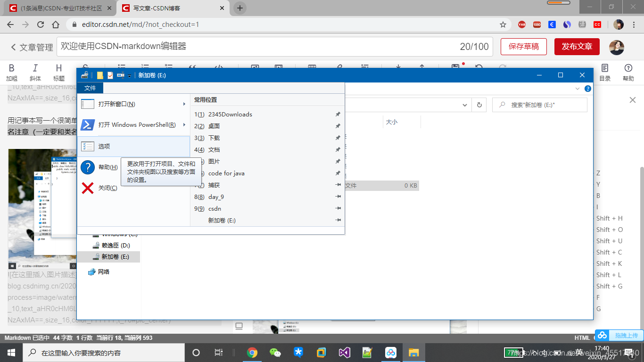The width and height of the screenshot is (644, 362).
Task: Open the Explorer address bar history dropdown
Action: point(465,105)
